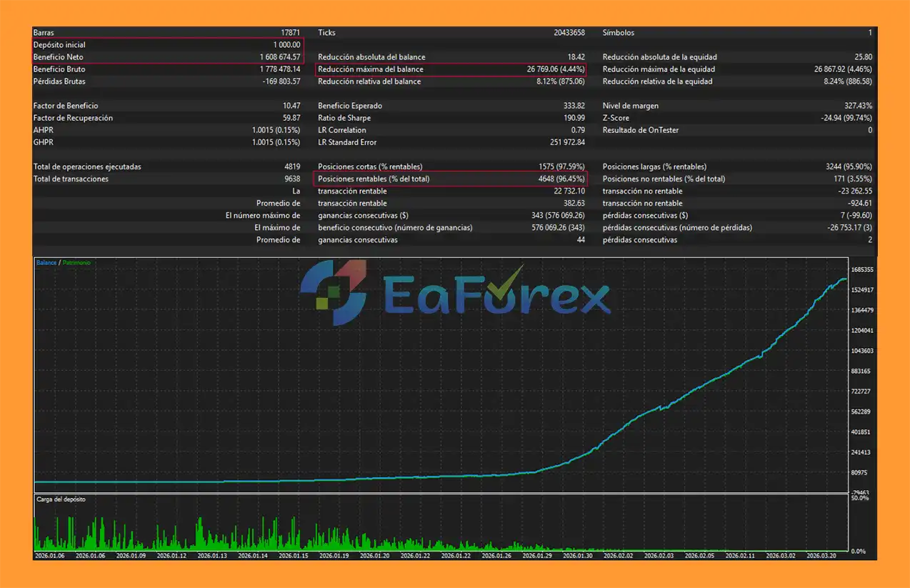Click the 1685355 balance axis label
The image size is (910, 588).
click(863, 270)
